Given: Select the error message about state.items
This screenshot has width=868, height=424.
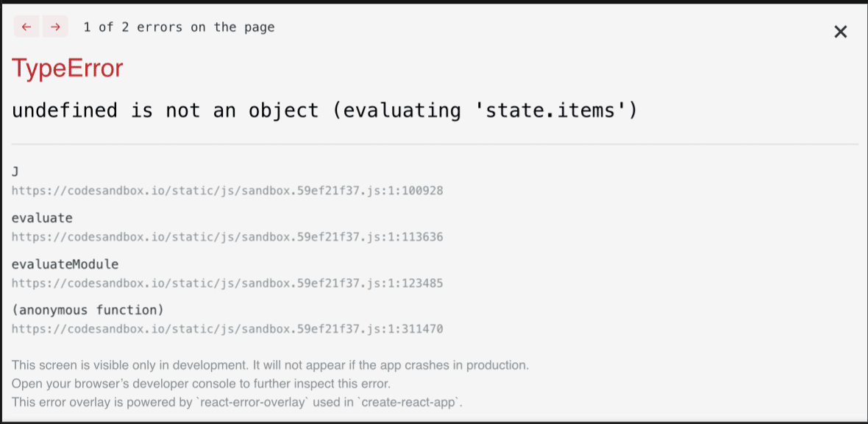Looking at the screenshot, I should pos(323,110).
